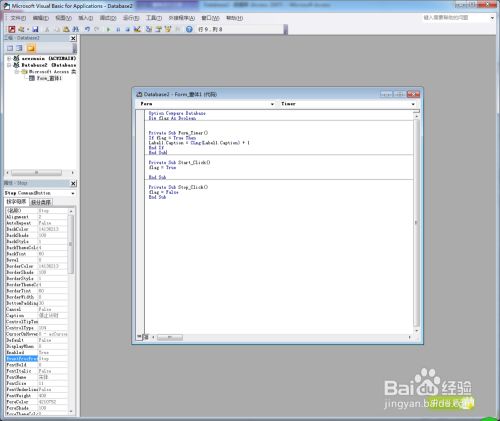Open the 调试(D) Debug menu

tap(108, 18)
